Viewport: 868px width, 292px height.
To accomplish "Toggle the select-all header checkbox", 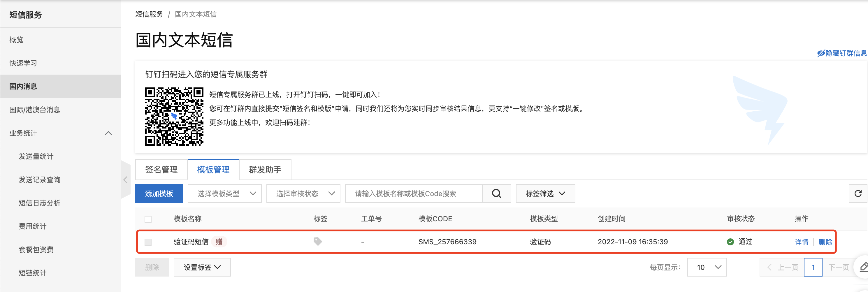I will point(148,219).
